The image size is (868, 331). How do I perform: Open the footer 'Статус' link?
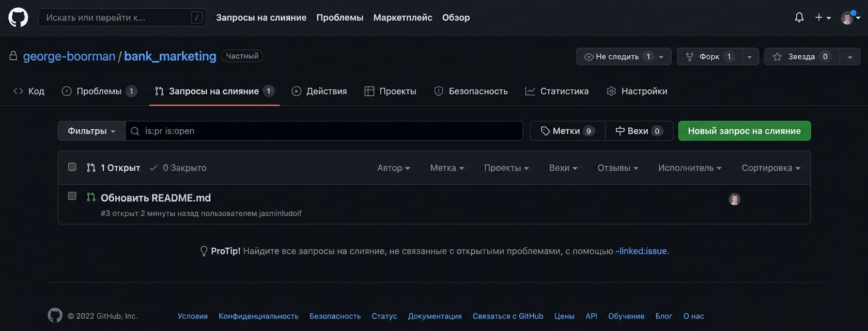click(384, 316)
